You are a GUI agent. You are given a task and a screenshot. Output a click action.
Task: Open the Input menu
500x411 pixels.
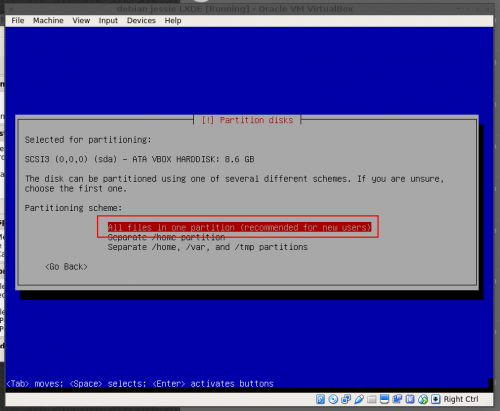[108, 21]
